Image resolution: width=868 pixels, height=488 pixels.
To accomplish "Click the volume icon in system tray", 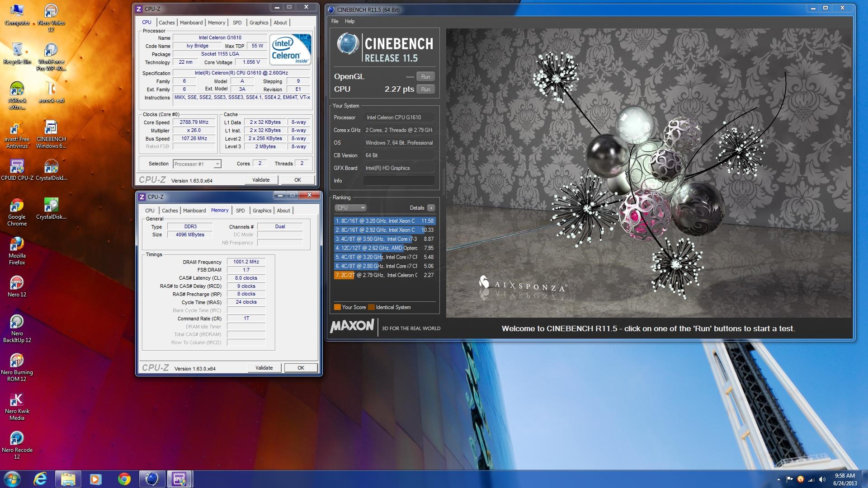I will click(822, 479).
